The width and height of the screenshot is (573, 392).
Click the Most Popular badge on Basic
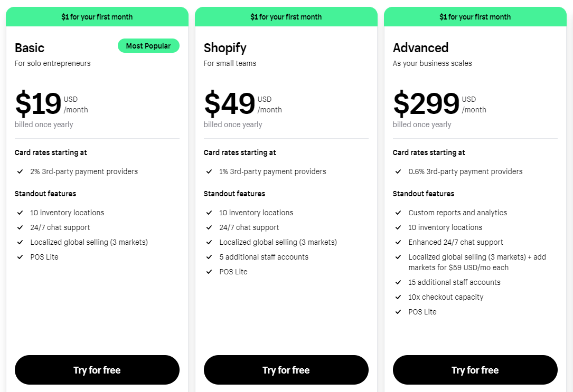tap(148, 45)
